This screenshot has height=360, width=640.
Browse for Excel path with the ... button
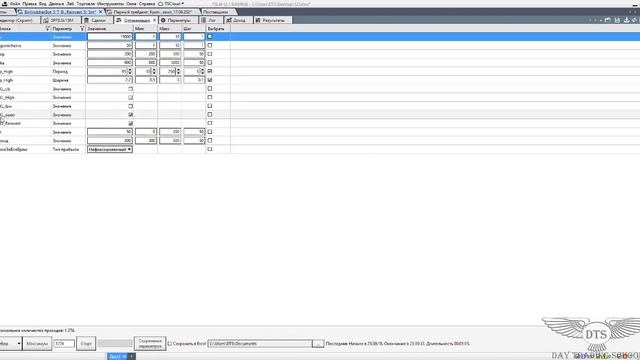(318, 344)
